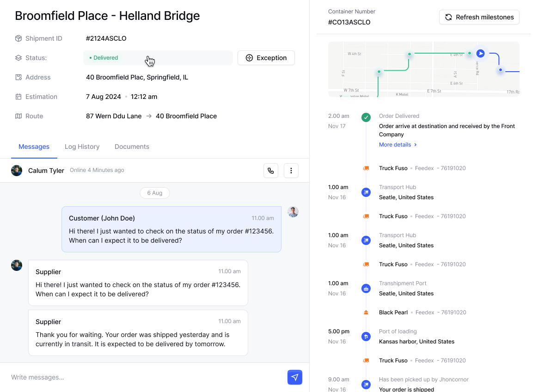
Task: Switch to the Messages tab
Action: (x=34, y=147)
